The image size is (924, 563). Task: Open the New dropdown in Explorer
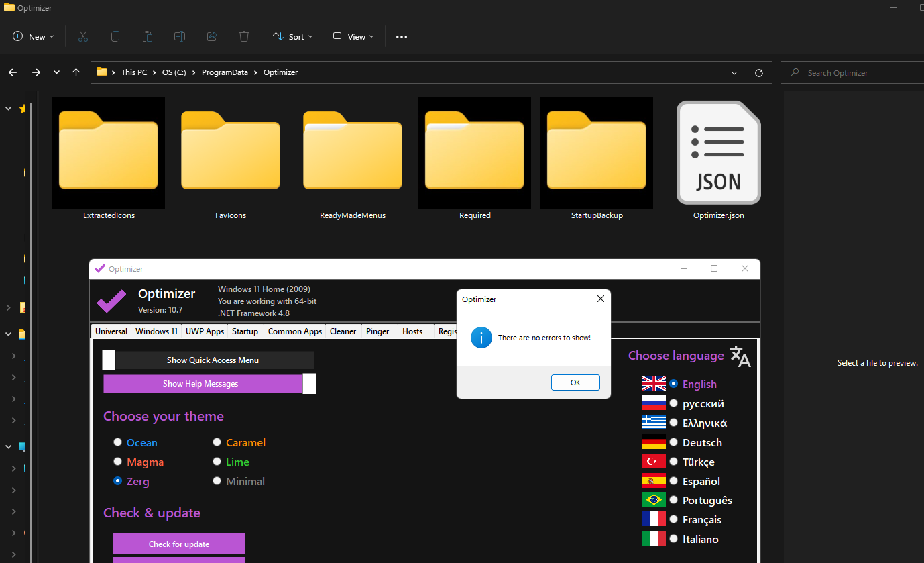[x=32, y=36]
